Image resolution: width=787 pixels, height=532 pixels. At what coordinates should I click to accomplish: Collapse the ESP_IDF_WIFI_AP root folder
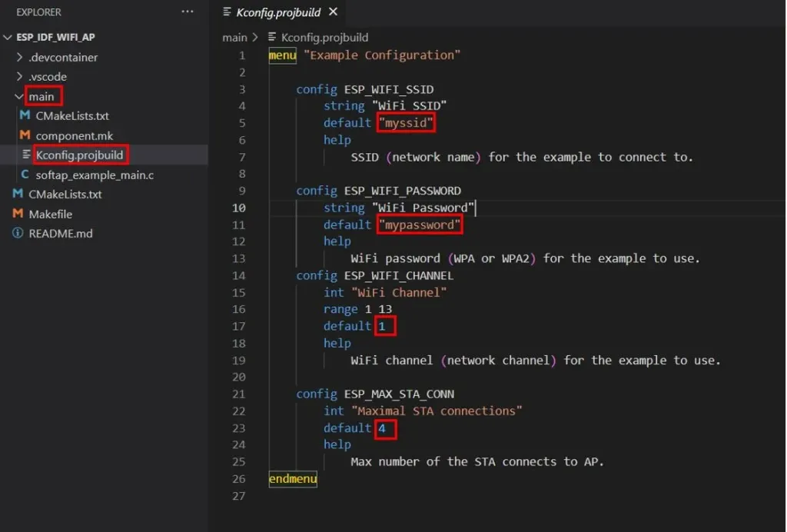(x=8, y=37)
